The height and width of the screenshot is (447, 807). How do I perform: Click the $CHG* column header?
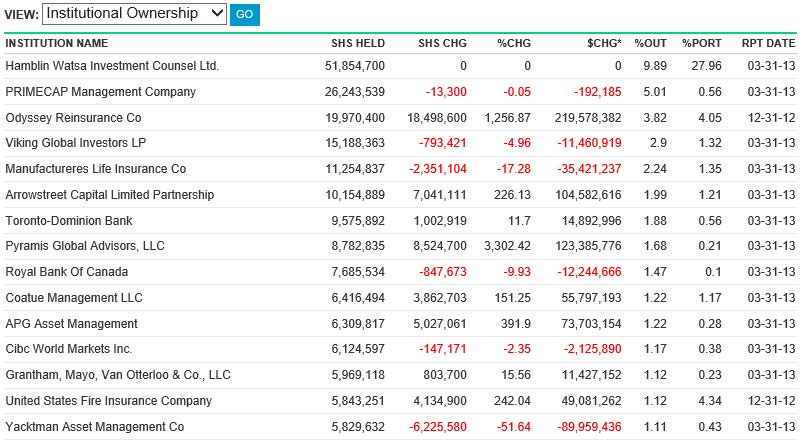[x=604, y=44]
